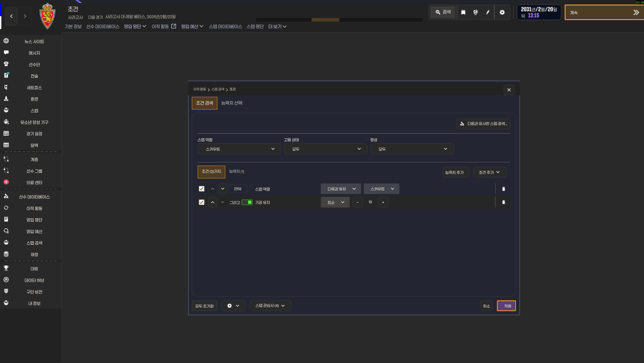644x363 pixels.
Task: Open the bookmark icon in top toolbar
Action: point(463,12)
